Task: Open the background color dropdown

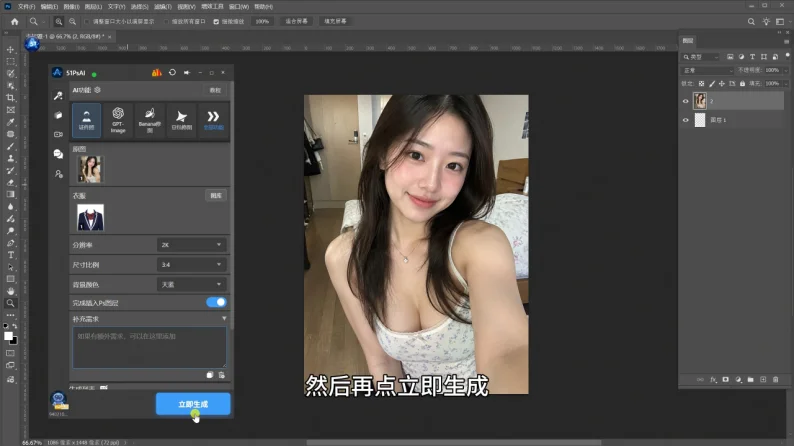Action: coord(191,285)
